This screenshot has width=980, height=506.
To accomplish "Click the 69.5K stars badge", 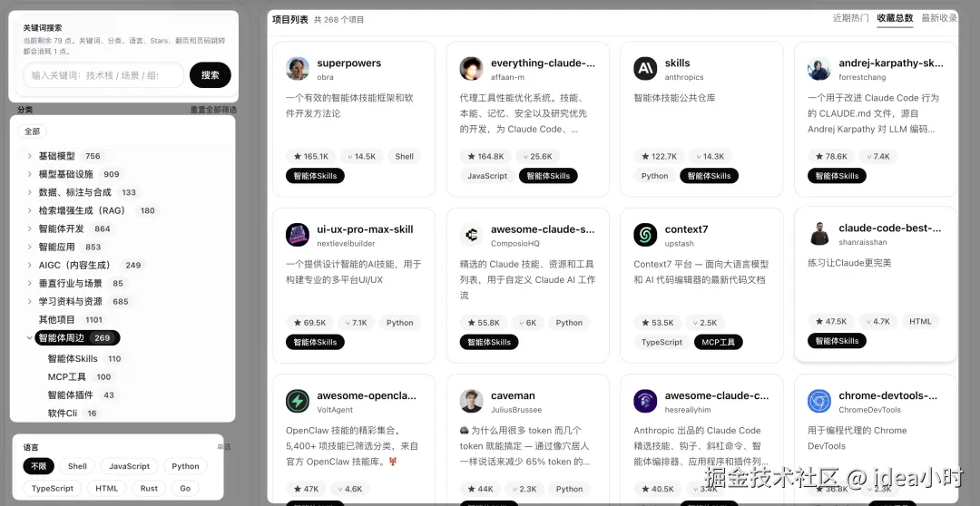I will click(x=310, y=323).
